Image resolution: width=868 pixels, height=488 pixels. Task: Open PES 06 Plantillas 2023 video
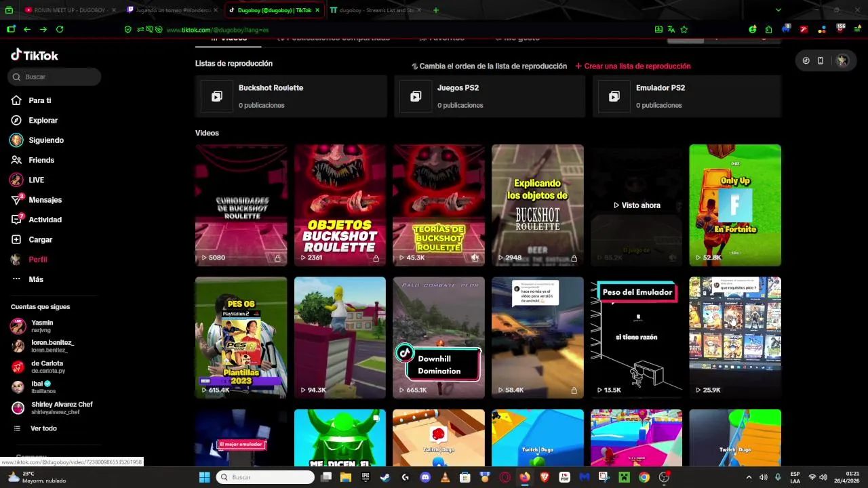pyautogui.click(x=241, y=338)
